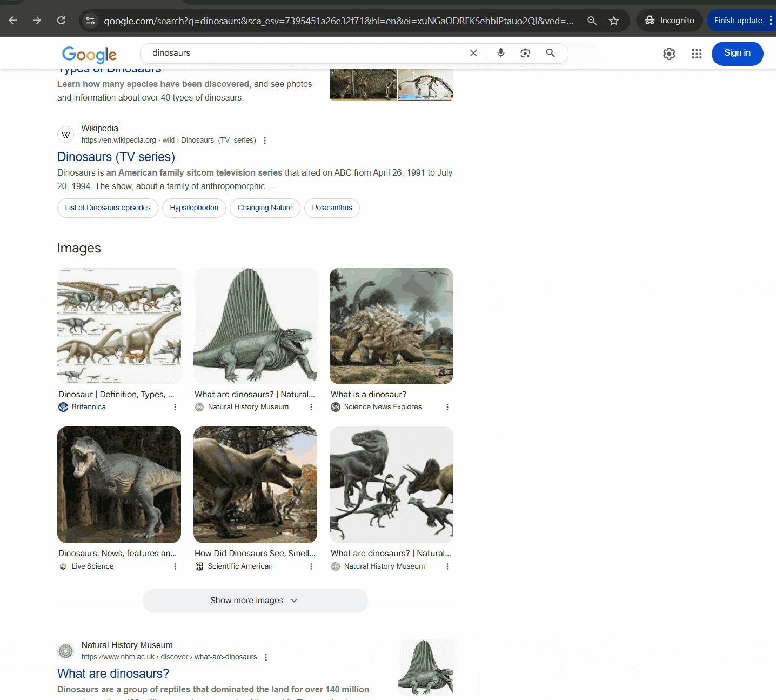This screenshot has width=776, height=700.
Task: Reload the current page
Action: [61, 20]
